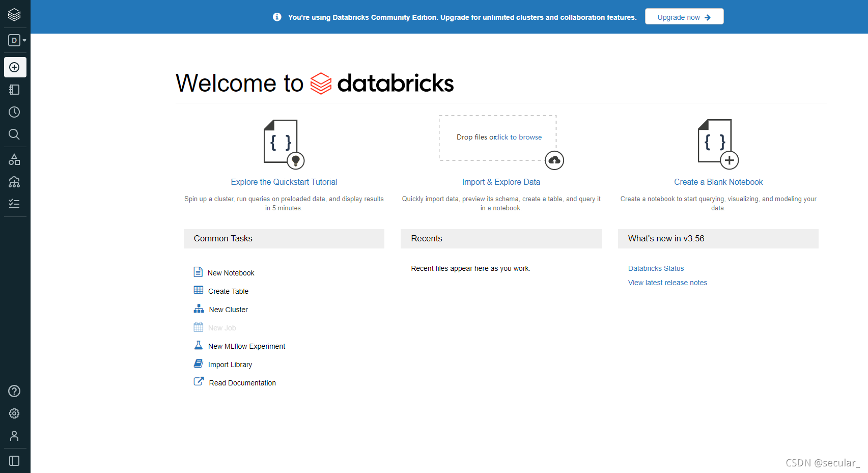Click the What's new in v3.56 header

coord(718,239)
